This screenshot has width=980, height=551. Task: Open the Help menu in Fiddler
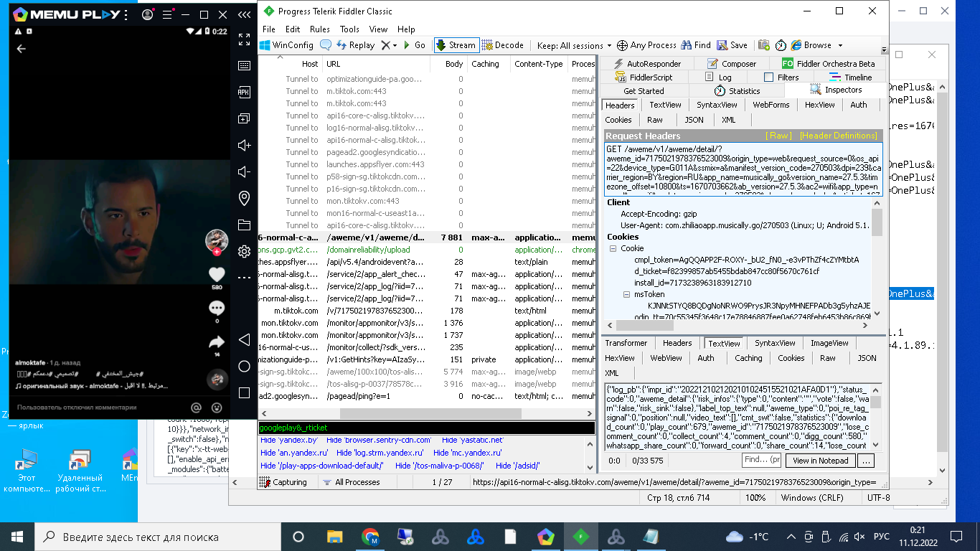coord(406,29)
